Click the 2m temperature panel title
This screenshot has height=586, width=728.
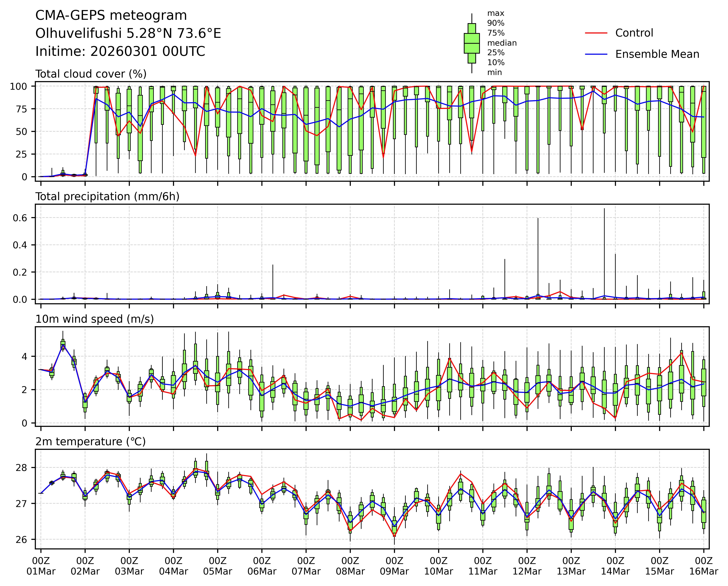coord(90,441)
